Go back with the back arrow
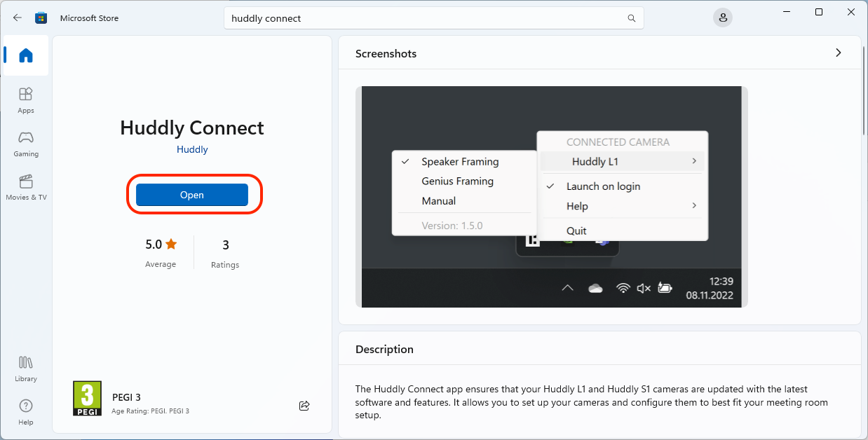This screenshot has width=868, height=440. pyautogui.click(x=18, y=18)
